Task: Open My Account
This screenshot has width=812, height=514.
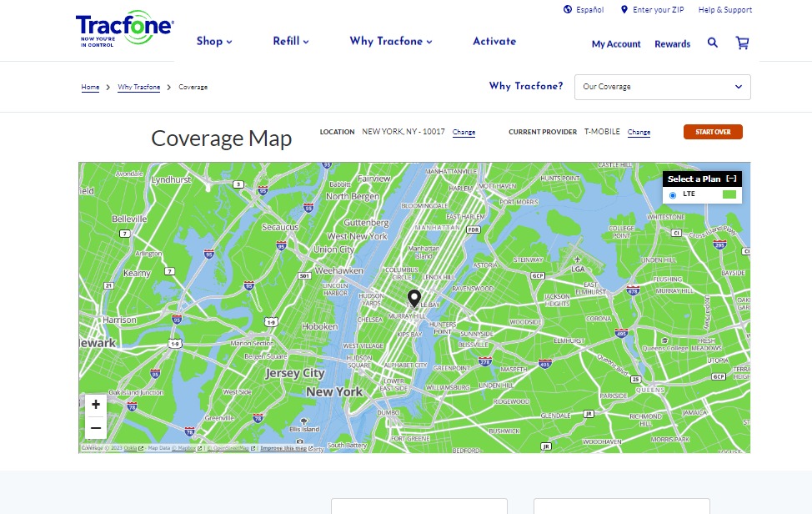Action: (616, 44)
